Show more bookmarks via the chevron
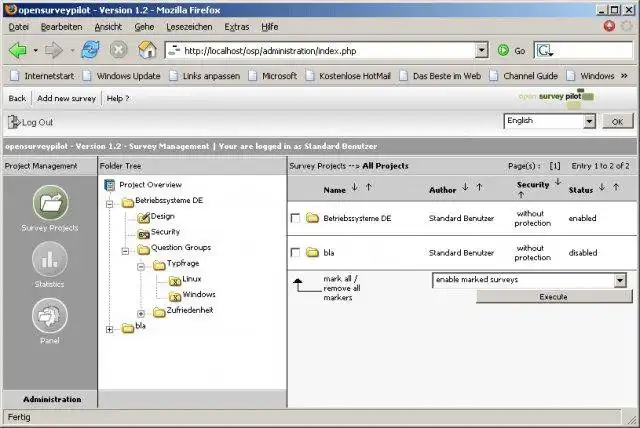Viewport: 640px width, 428px height. (624, 76)
